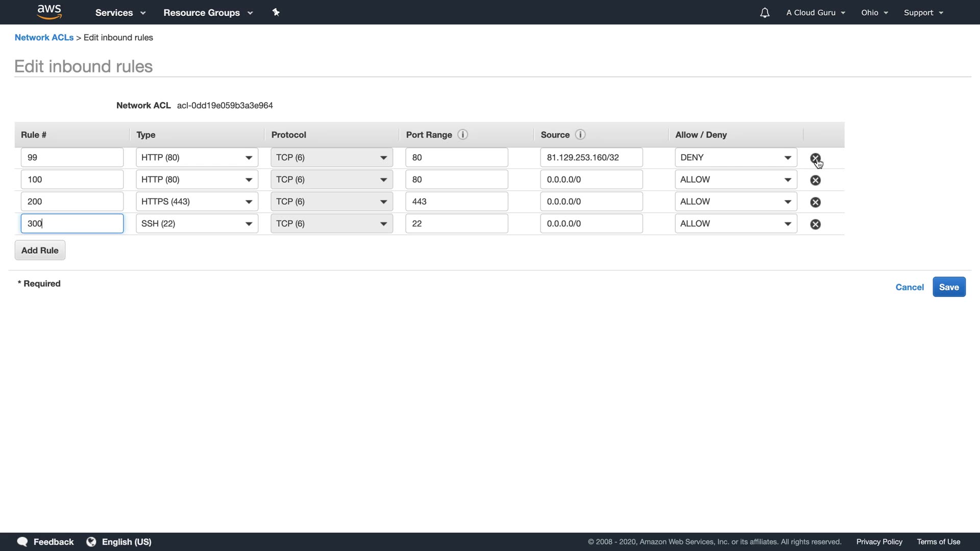Open the Resource Groups menu
The image size is (980, 551).
click(208, 13)
